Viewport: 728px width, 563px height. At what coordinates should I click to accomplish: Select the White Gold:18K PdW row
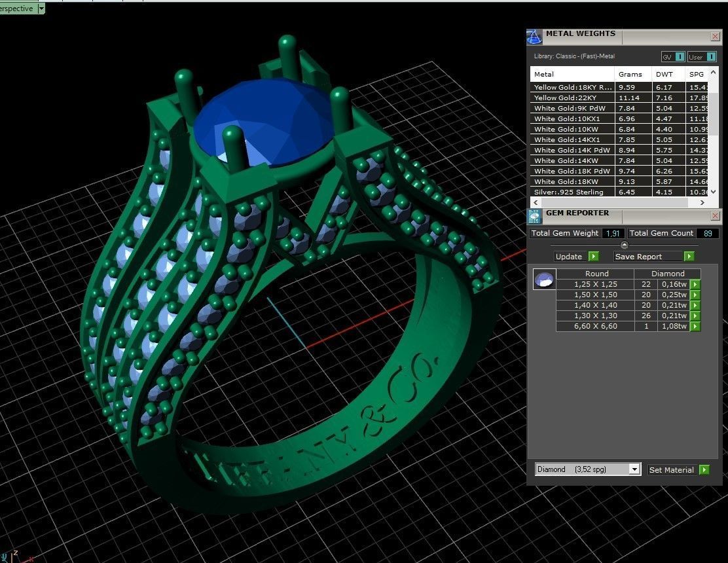[x=619, y=172]
